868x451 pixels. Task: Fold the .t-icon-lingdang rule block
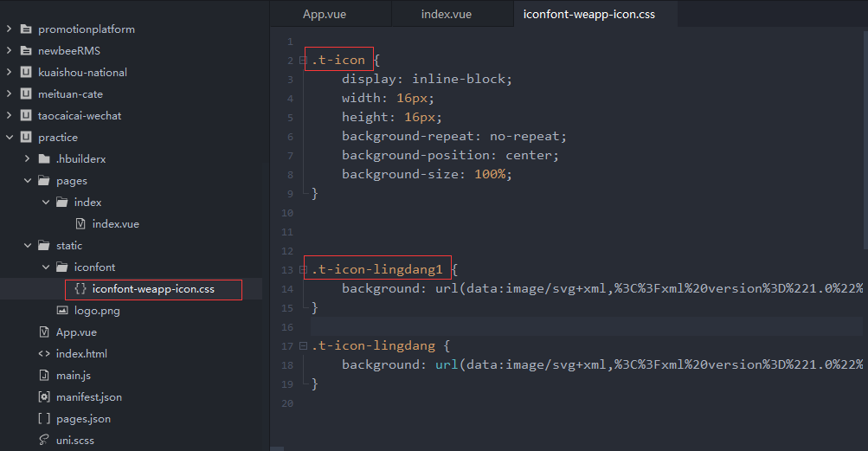[x=303, y=345]
